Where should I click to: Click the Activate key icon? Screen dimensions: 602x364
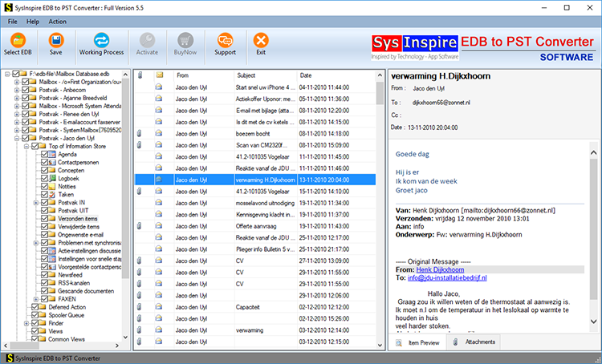147,40
